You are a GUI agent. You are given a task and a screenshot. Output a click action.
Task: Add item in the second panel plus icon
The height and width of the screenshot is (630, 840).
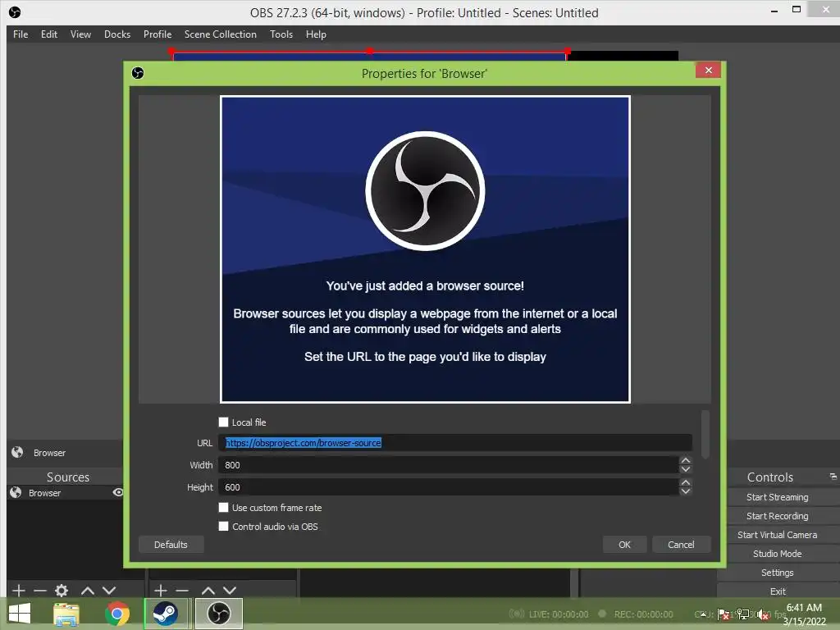coord(160,591)
